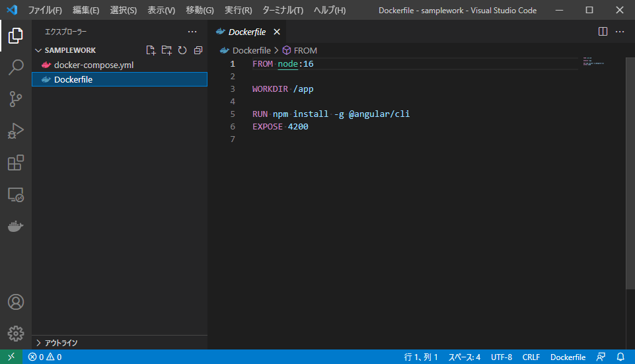This screenshot has width=635, height=364.
Task: Create a new file in SAMPLEWORK
Action: (151, 50)
